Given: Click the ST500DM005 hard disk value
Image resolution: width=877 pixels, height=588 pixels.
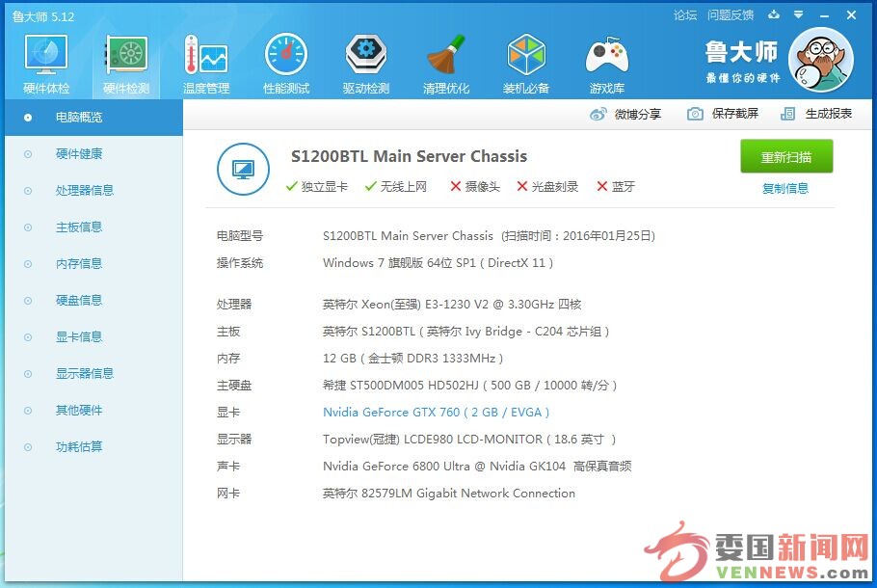Looking at the screenshot, I should click(x=470, y=386).
